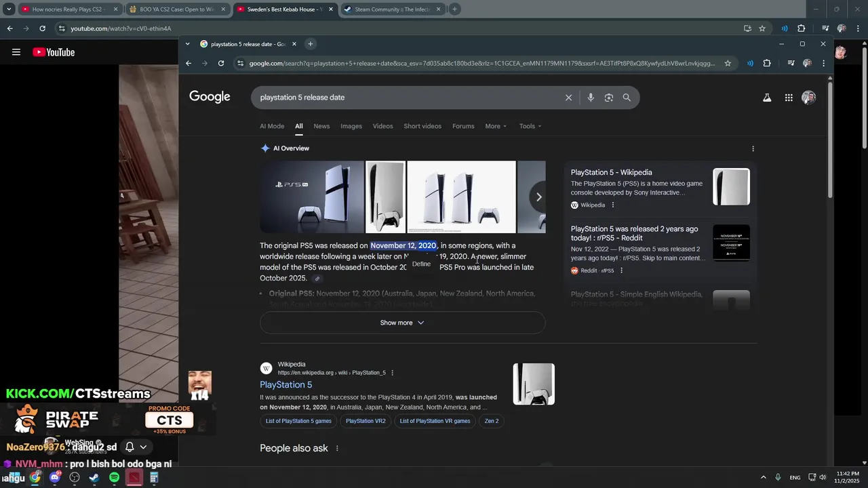Image resolution: width=868 pixels, height=488 pixels.
Task: Select the Images search tab
Action: (x=351, y=126)
